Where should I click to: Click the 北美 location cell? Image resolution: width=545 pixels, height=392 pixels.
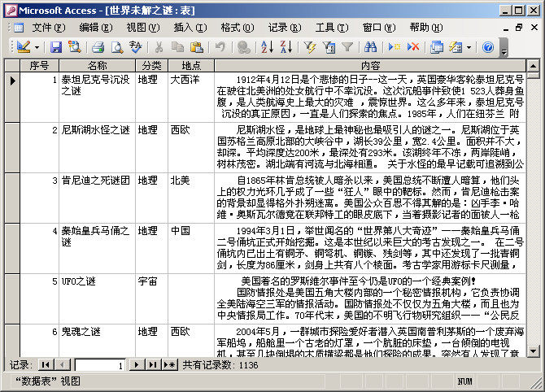pos(191,198)
